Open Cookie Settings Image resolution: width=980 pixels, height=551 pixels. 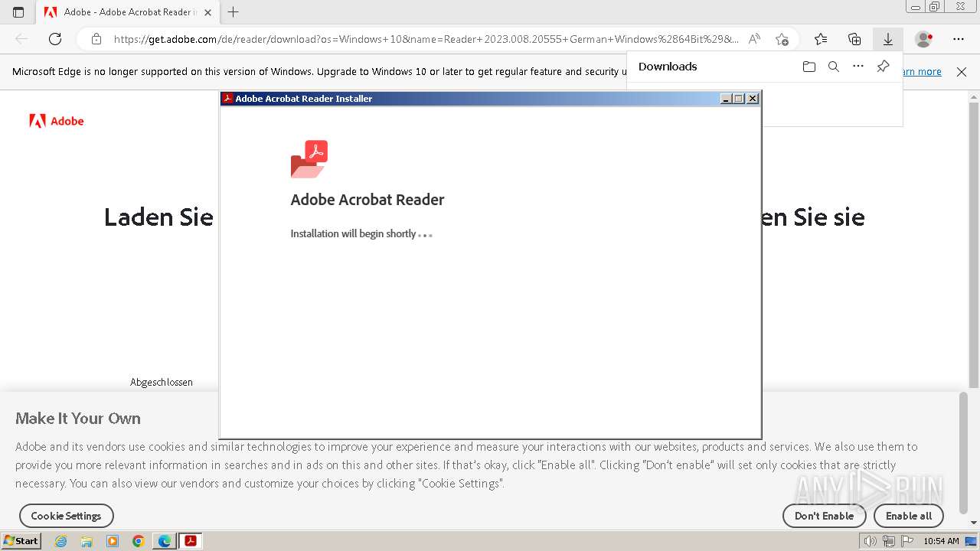66,516
